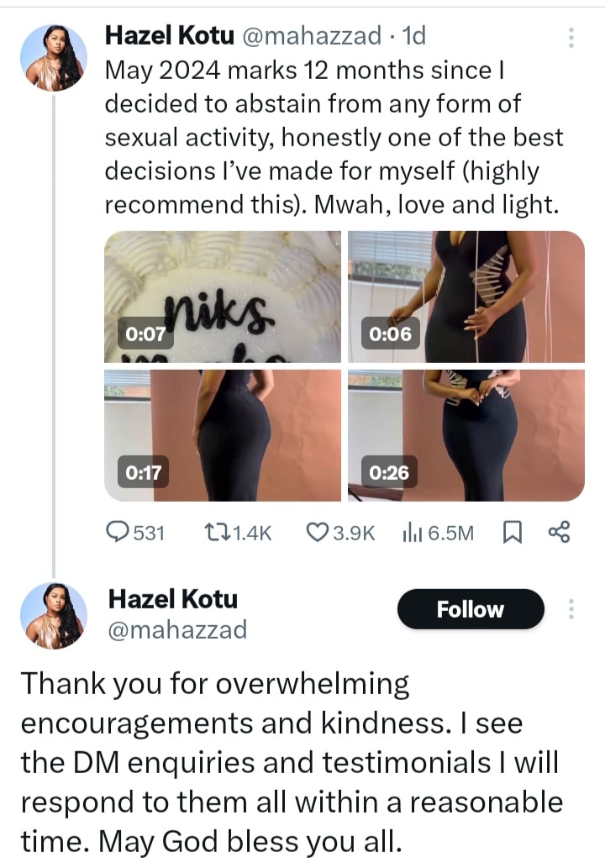Bookmark the post with the bookmark icon
The width and height of the screenshot is (605, 868).
pyautogui.click(x=510, y=532)
